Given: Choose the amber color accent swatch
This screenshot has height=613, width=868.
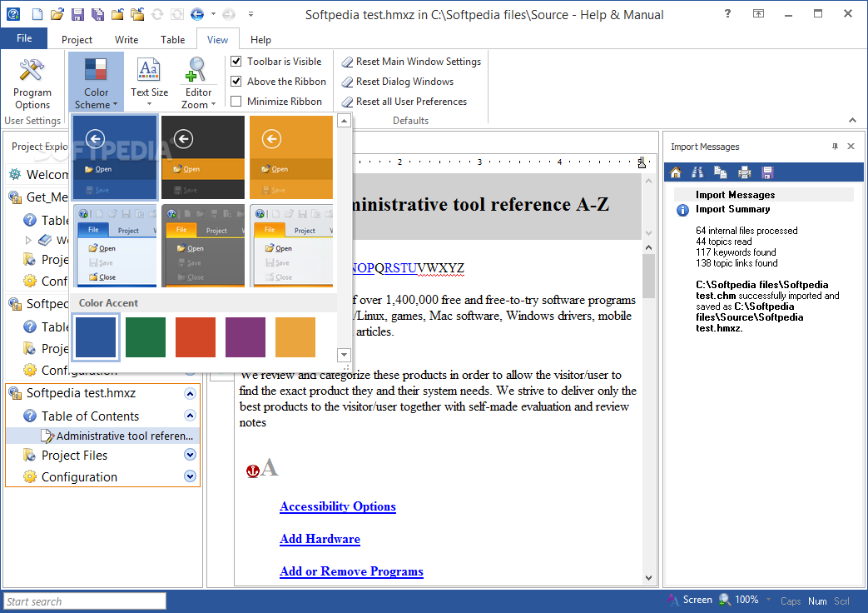Looking at the screenshot, I should (295, 337).
